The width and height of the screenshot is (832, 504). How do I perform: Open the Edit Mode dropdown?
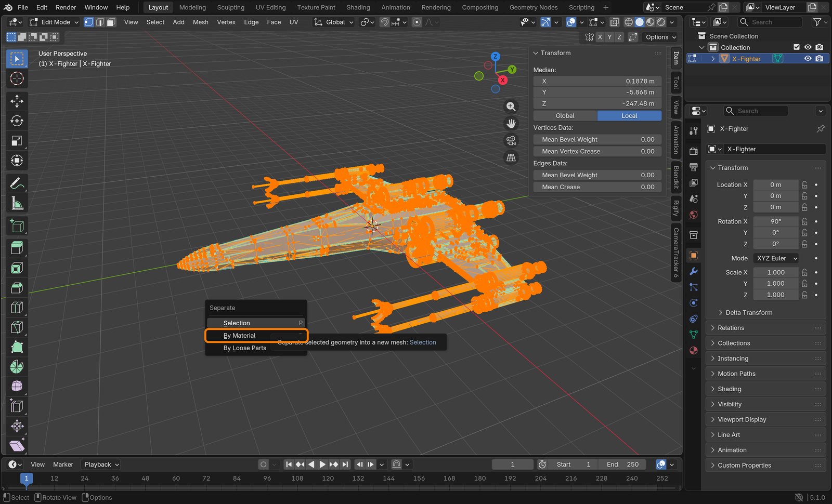[x=54, y=22]
